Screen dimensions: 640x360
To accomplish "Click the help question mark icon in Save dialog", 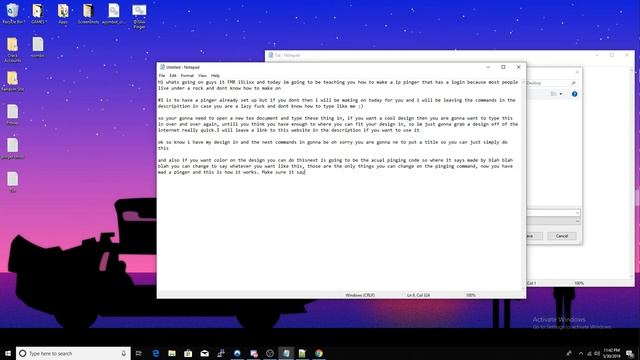I will 574,94.
